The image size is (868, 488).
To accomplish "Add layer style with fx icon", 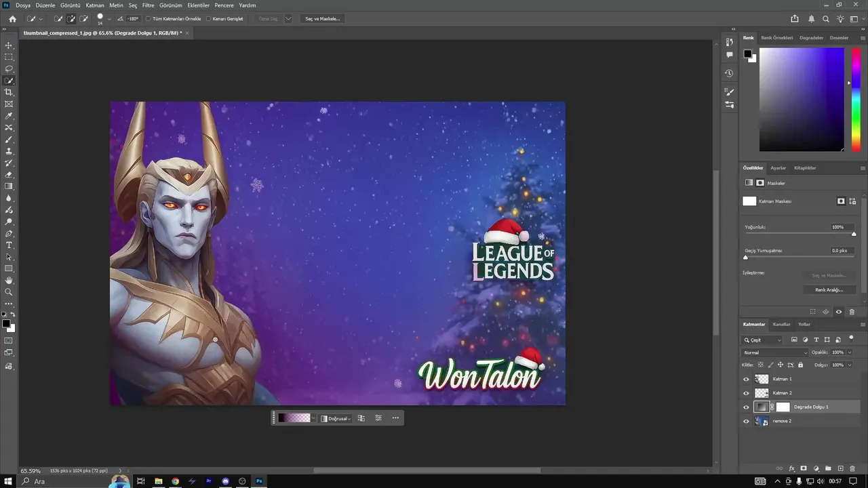I will [x=791, y=468].
